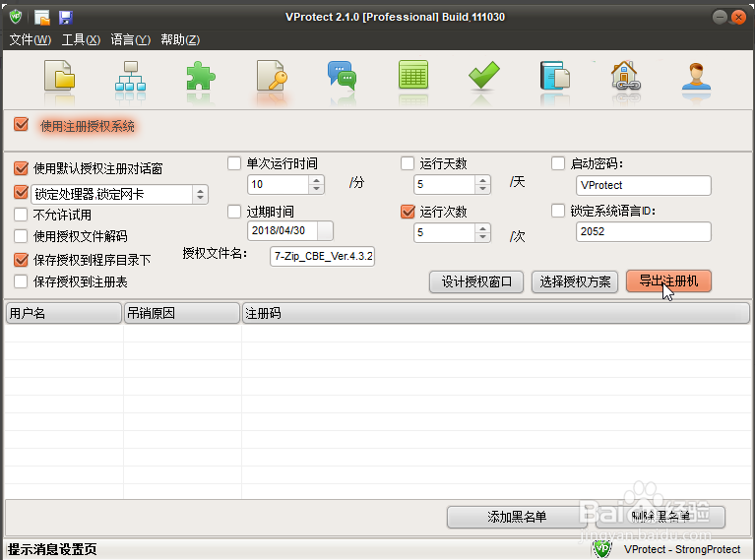Enable 不允许试用 checkbox

tap(21, 214)
